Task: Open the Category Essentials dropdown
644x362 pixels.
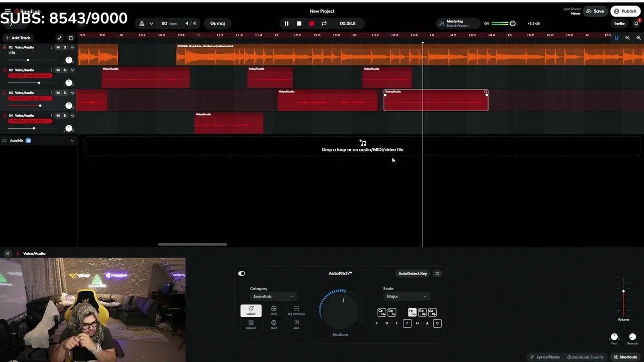Action: [x=273, y=296]
